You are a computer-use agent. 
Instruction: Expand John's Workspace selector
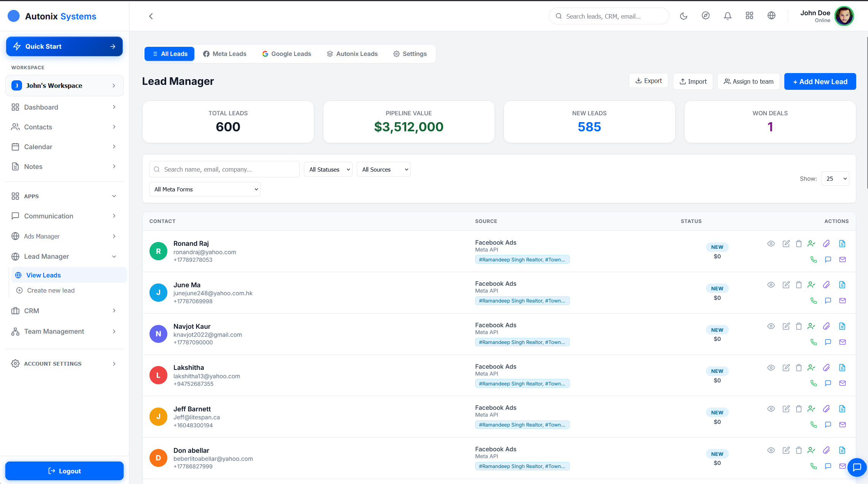tap(64, 86)
